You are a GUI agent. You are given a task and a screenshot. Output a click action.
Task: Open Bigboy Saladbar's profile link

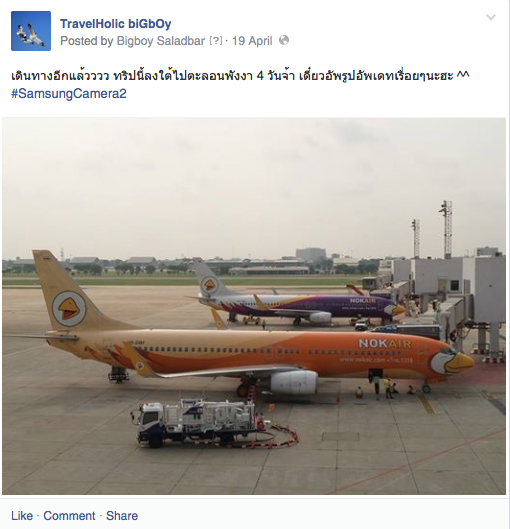pos(161,41)
